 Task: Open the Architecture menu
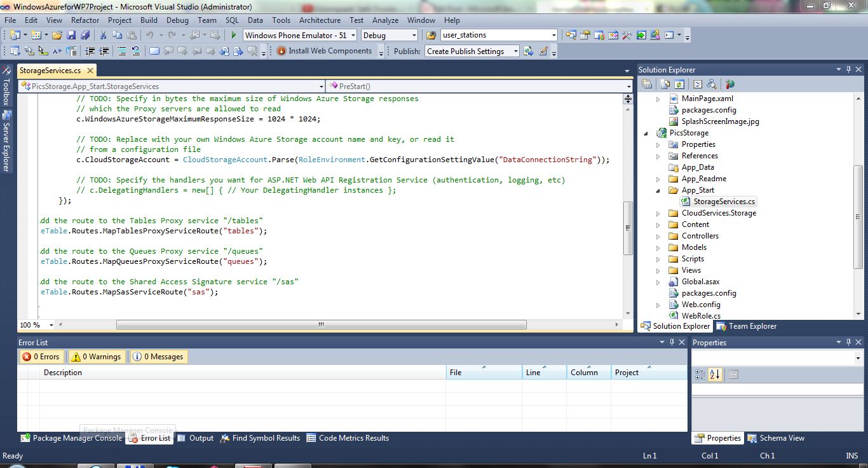click(320, 20)
